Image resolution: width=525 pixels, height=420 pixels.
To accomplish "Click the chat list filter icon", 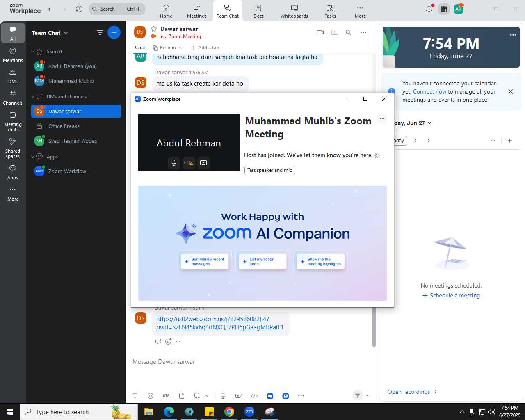I will 100,32.
